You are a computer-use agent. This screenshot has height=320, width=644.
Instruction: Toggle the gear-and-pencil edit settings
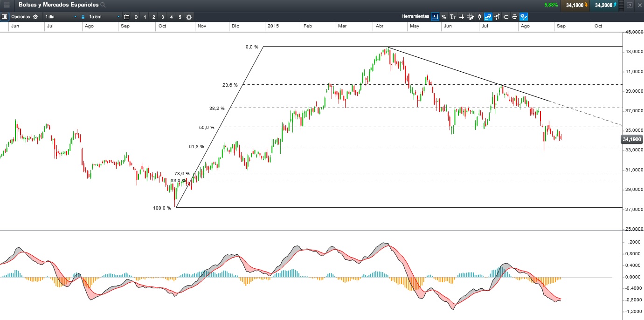(x=524, y=17)
